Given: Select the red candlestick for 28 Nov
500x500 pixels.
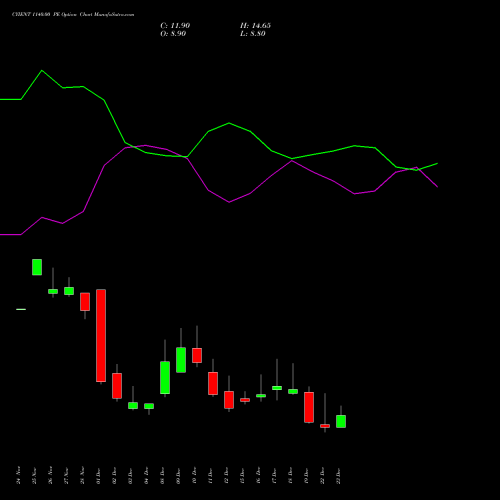Looking at the screenshot, I should click(x=85, y=302).
